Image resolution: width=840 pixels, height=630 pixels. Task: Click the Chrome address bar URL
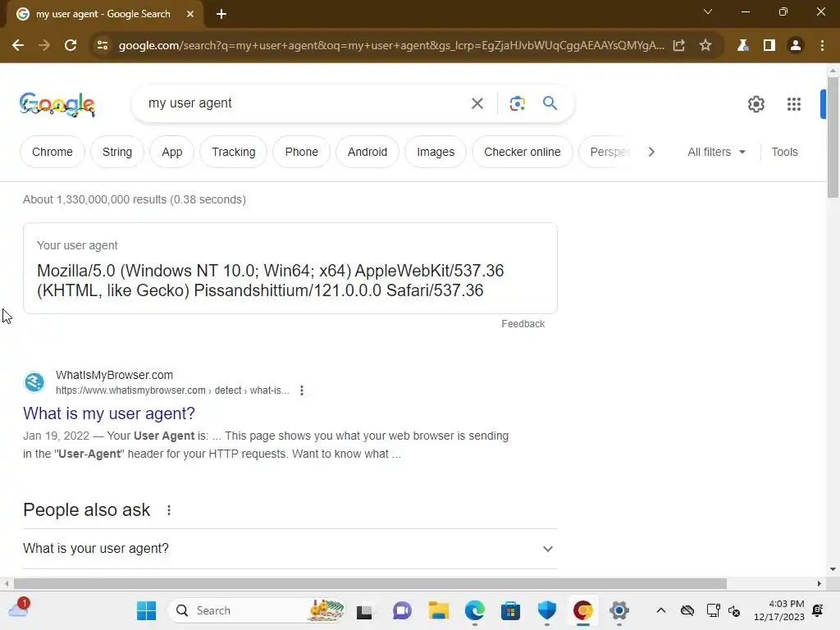[x=391, y=46]
